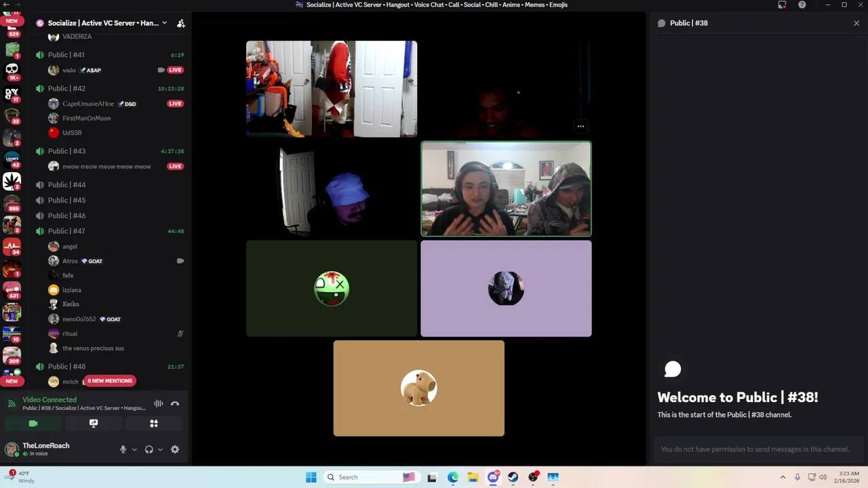Focus the taskbar Search box

(371, 477)
